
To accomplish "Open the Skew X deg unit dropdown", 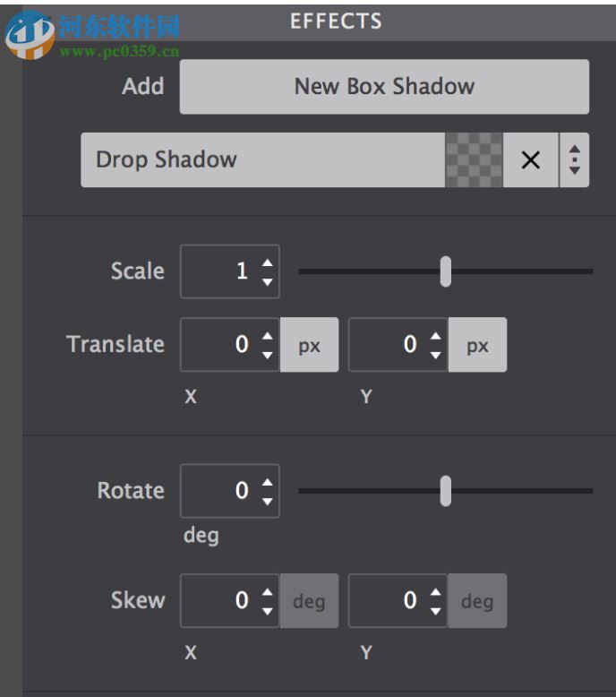I will (x=310, y=601).
